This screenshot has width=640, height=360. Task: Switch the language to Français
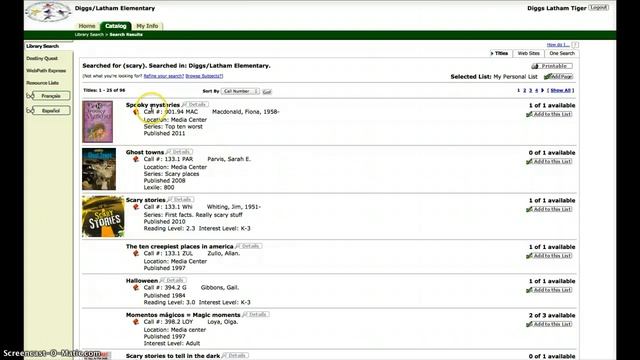51,96
